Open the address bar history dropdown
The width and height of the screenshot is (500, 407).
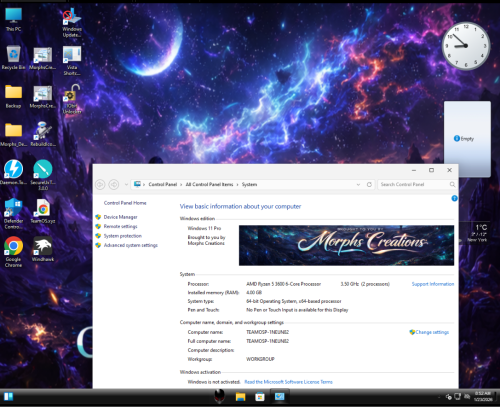tap(358, 184)
